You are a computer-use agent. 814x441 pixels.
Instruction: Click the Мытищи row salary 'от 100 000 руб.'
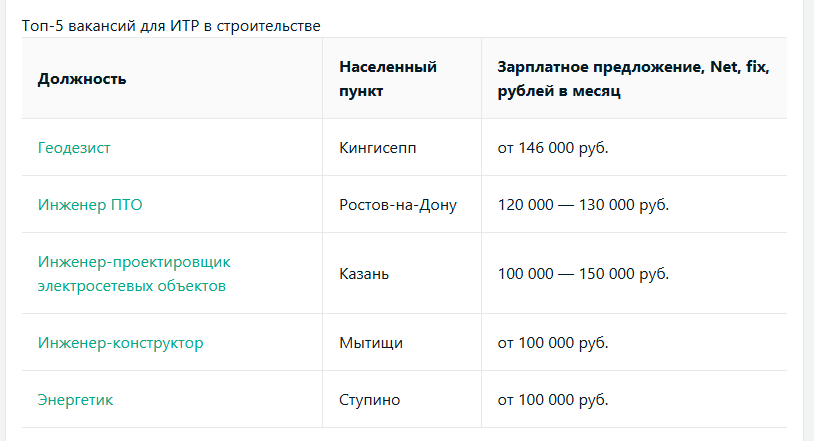(553, 343)
